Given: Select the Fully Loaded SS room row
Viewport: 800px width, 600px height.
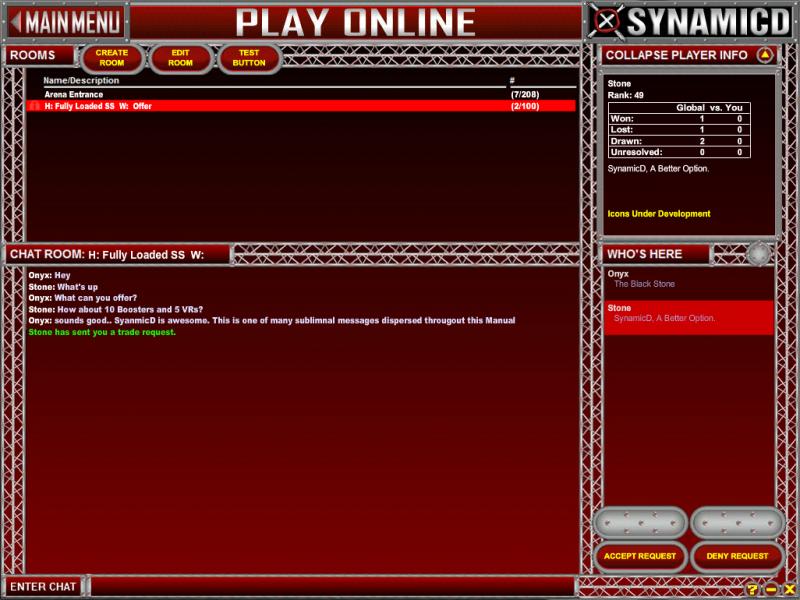Looking at the screenshot, I should pyautogui.click(x=300, y=106).
